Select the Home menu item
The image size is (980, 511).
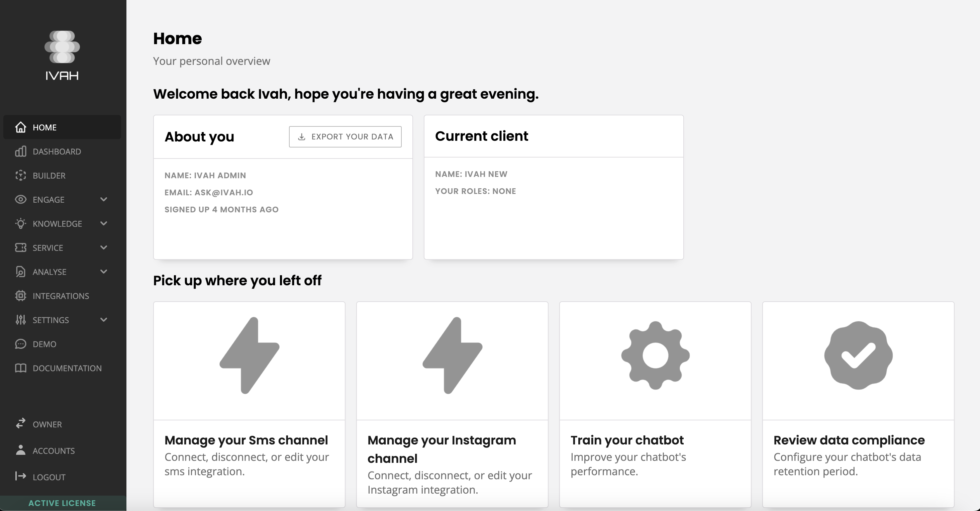coord(44,127)
